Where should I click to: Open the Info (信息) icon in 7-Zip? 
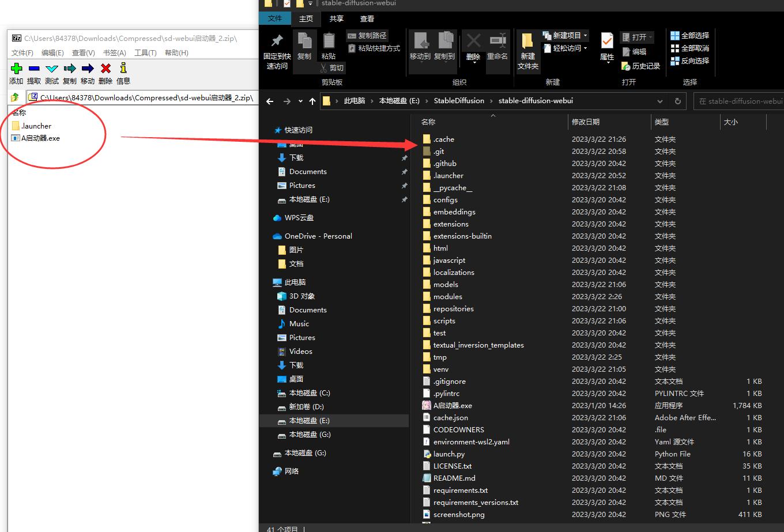point(123,69)
